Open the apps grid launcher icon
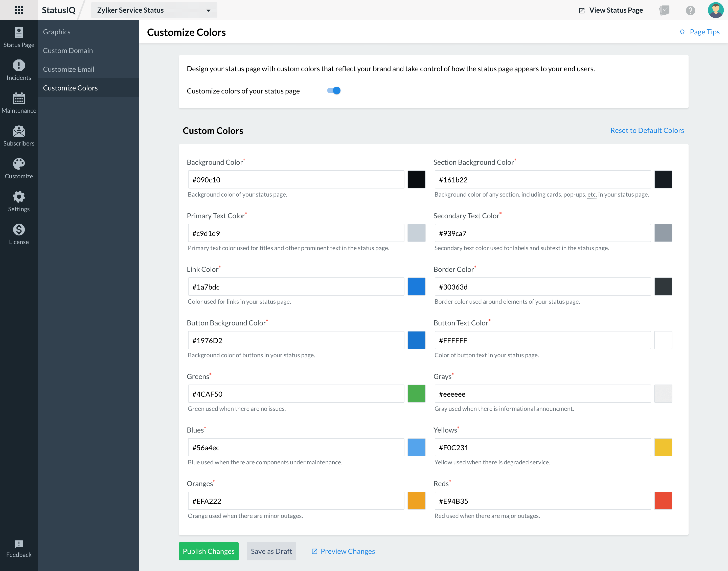Viewport: 728px width, 571px height. [x=19, y=10]
